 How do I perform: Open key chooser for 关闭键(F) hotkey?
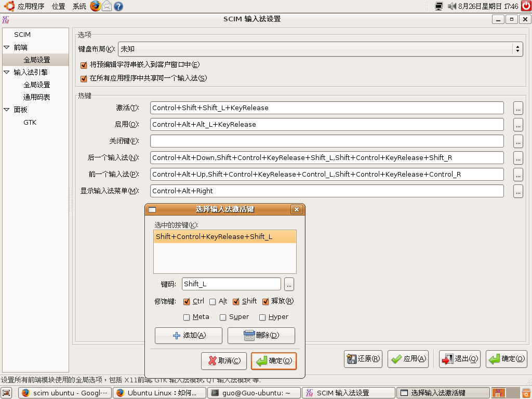[518, 141]
